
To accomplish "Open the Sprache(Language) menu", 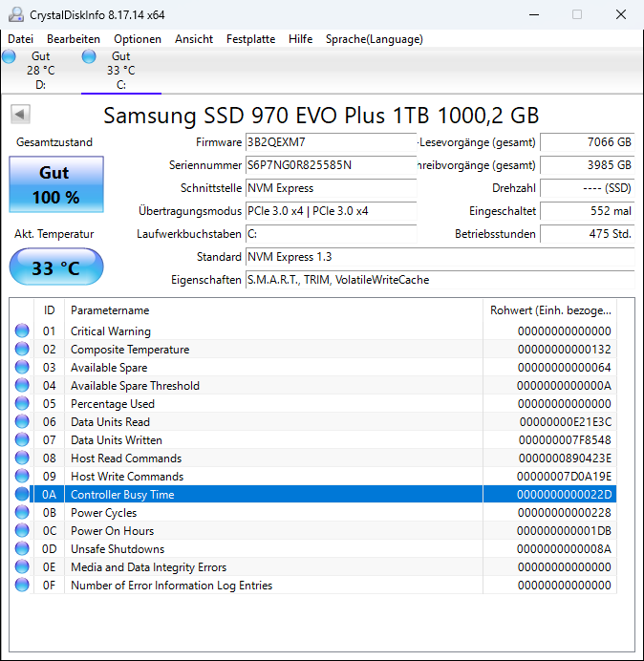I will pos(375,39).
